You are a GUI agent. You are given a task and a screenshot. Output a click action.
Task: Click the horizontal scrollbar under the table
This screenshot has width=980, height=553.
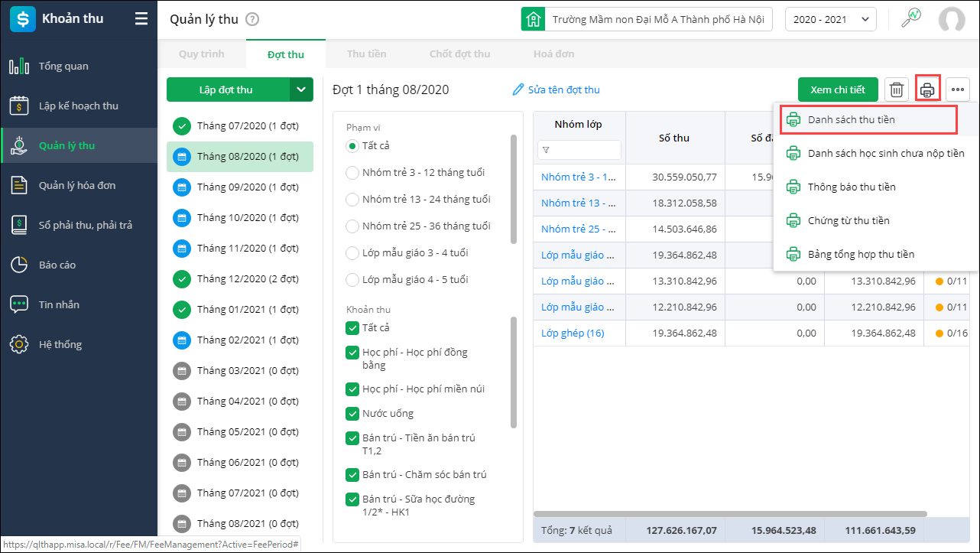(729, 514)
